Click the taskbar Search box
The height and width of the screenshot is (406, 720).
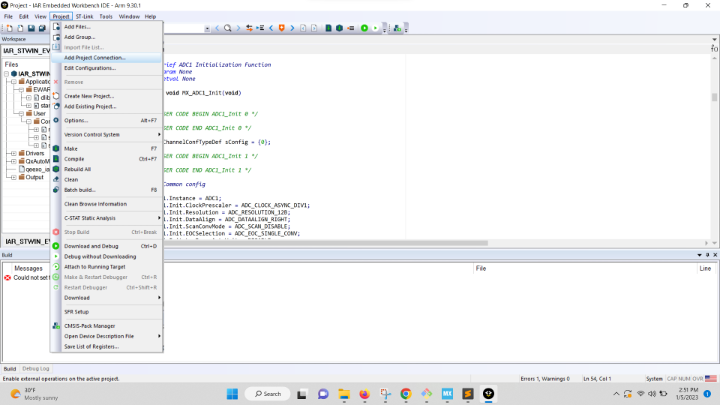tap(268, 394)
